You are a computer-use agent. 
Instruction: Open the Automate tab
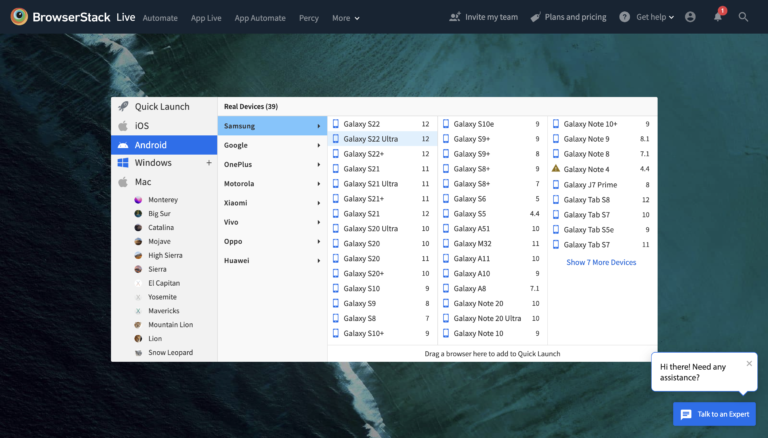[160, 18]
